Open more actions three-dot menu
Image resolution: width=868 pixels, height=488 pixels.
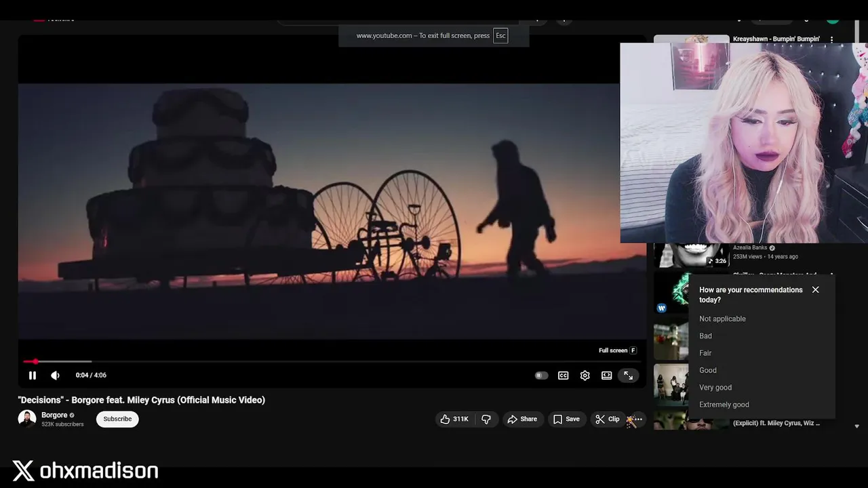tap(637, 419)
